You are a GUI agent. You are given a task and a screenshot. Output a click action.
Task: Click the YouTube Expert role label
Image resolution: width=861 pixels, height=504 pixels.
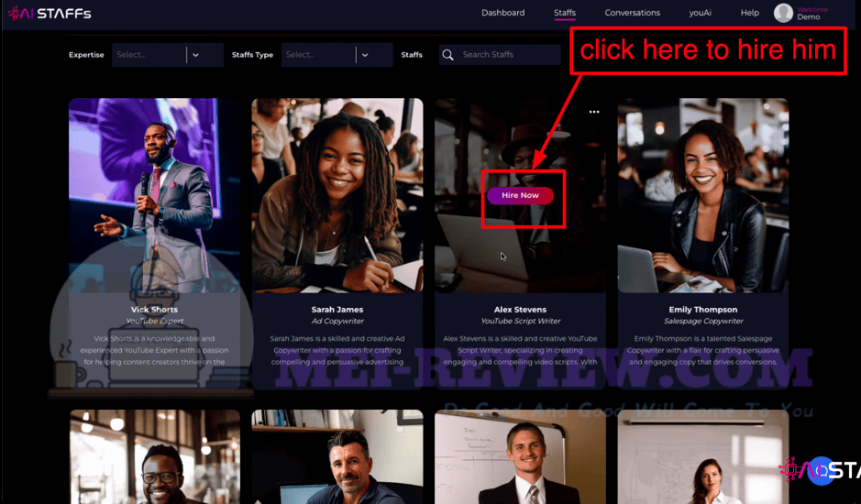click(154, 321)
